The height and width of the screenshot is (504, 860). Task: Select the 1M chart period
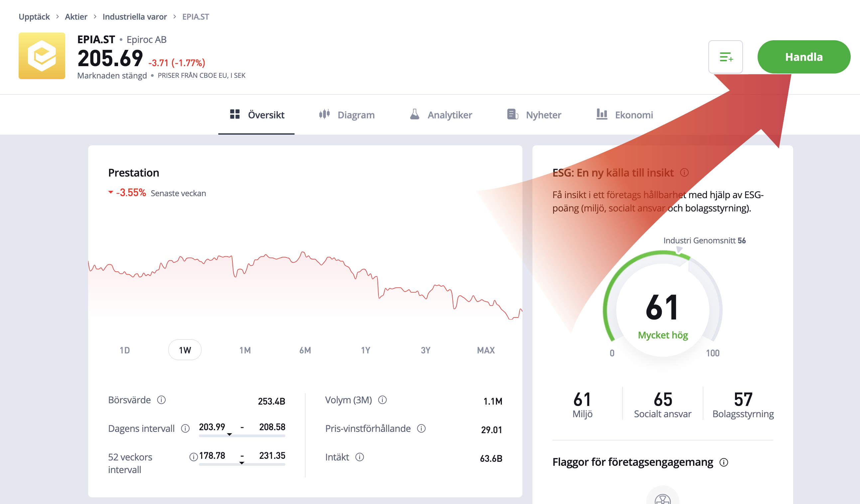245,350
